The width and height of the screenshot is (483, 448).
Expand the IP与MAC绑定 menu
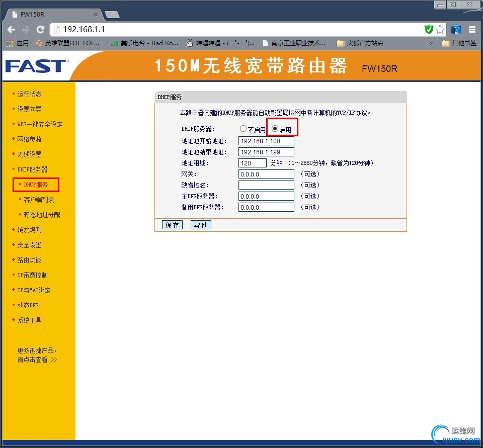34,290
